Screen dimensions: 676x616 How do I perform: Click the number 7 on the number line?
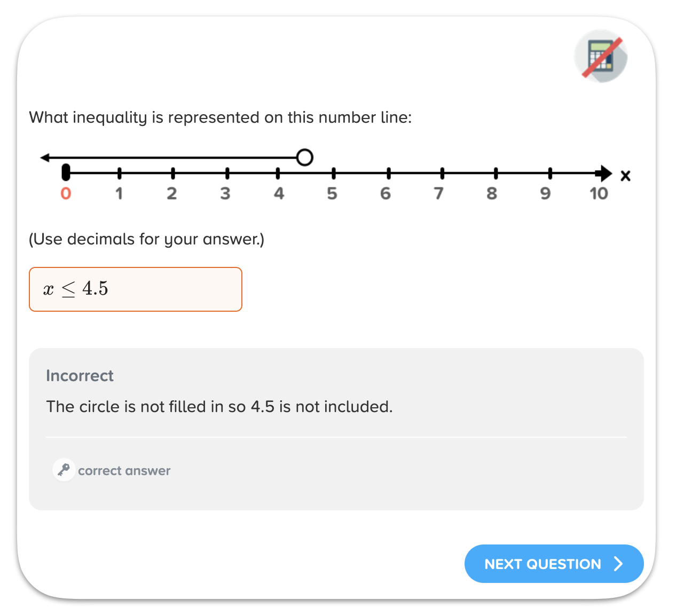[x=438, y=193]
